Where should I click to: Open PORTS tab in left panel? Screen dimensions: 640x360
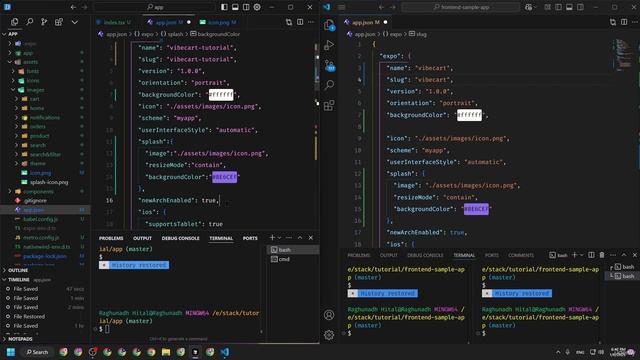point(250,238)
